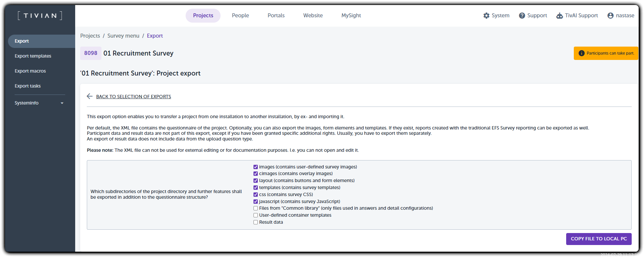Screen dimensions: 644x257
Task: Click the project ID 8098 badge
Action: coord(91,53)
